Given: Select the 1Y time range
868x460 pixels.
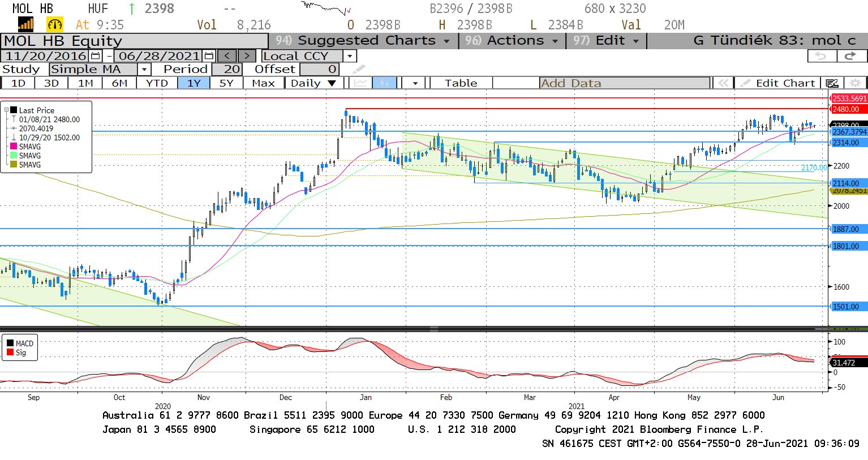Looking at the screenshot, I should pyautogui.click(x=194, y=83).
